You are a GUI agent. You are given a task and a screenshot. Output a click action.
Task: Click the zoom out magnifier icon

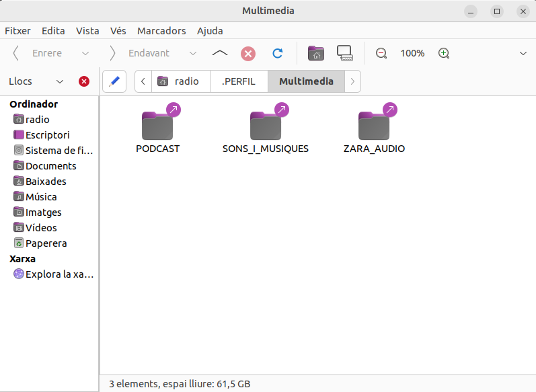pos(381,53)
